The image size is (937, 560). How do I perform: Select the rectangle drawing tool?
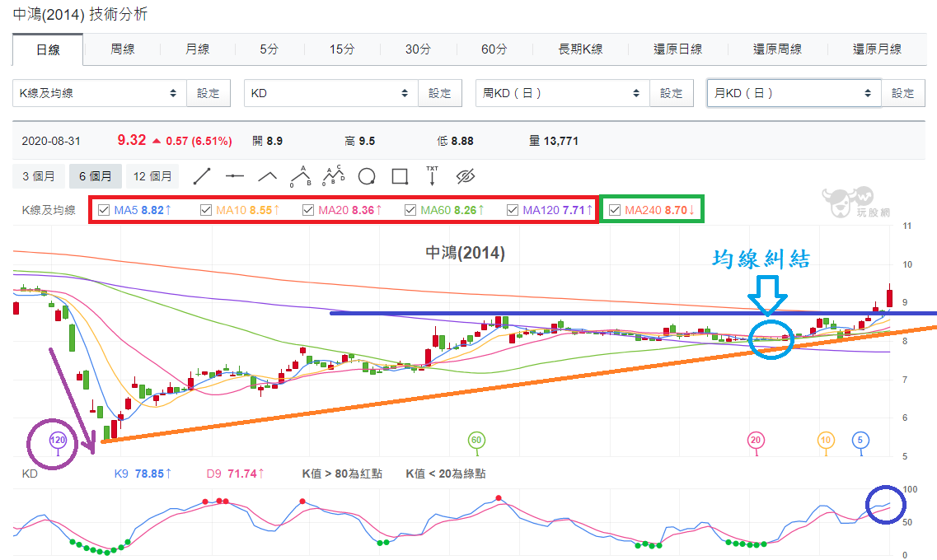click(399, 176)
